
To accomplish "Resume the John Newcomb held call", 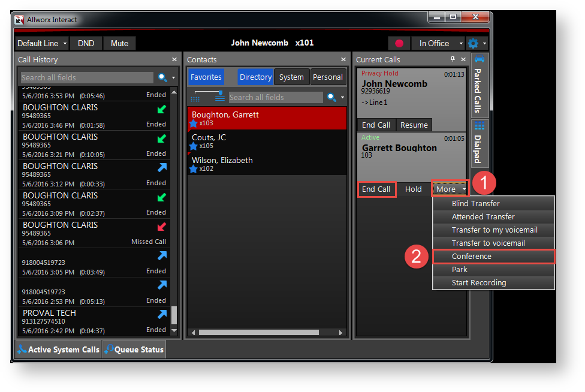I will (414, 125).
